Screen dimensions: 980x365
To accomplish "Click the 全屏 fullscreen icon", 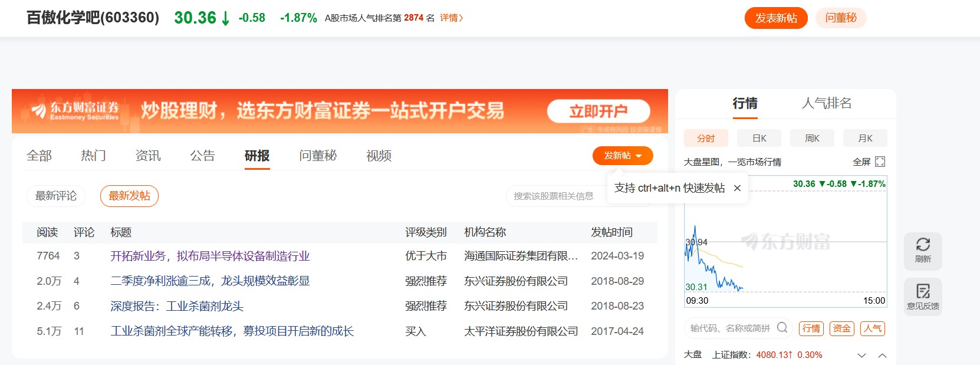I will click(880, 162).
